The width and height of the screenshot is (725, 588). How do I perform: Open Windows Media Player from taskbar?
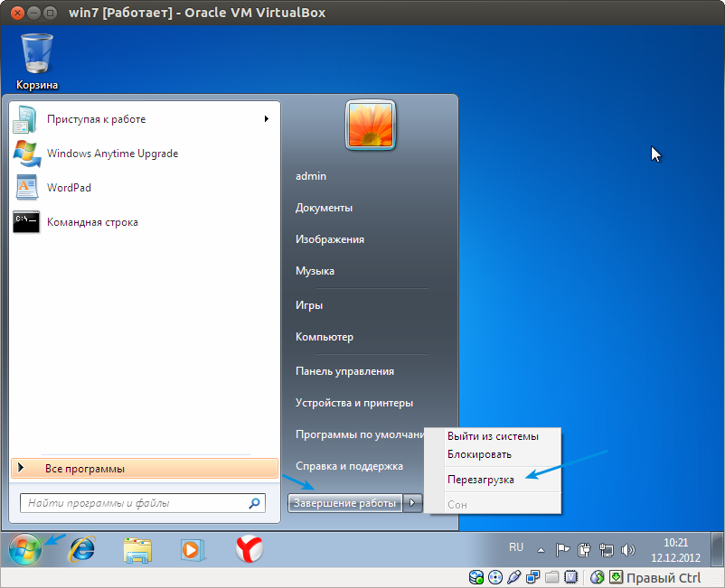[x=193, y=550]
